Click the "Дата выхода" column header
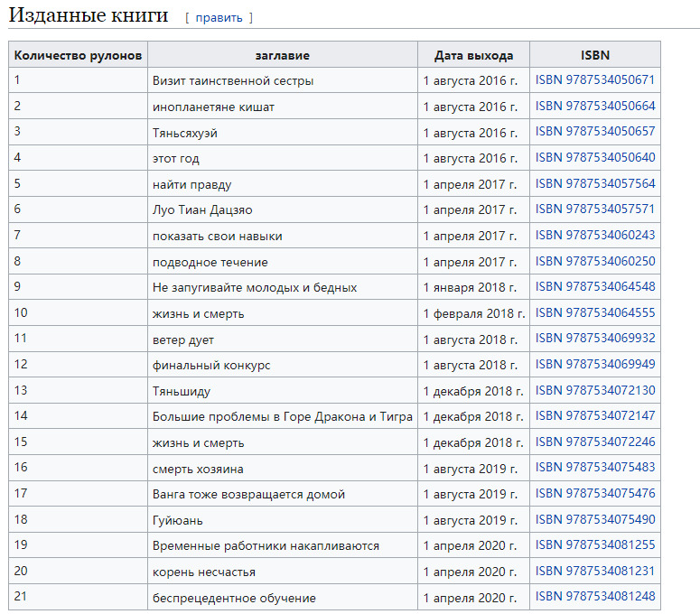The height and width of the screenshot is (614, 700). point(473,55)
